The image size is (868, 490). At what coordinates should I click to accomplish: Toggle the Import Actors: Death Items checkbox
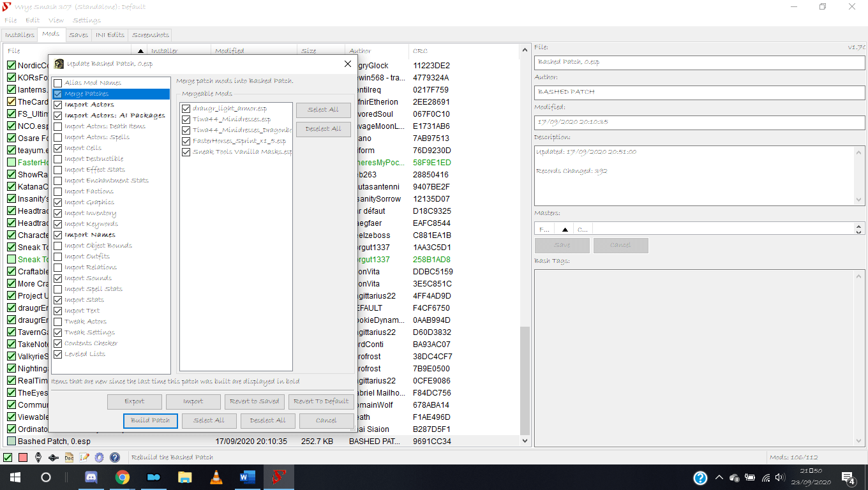[x=58, y=126]
